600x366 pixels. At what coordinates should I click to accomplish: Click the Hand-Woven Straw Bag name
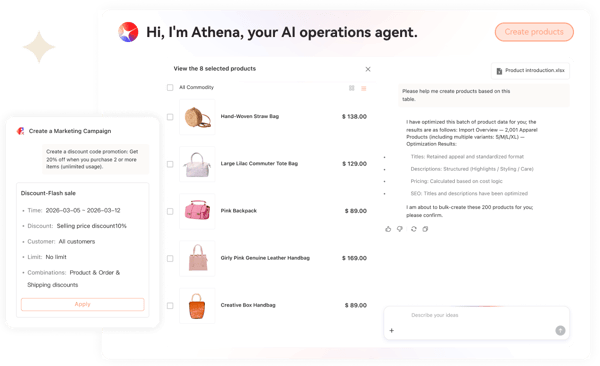(x=249, y=116)
